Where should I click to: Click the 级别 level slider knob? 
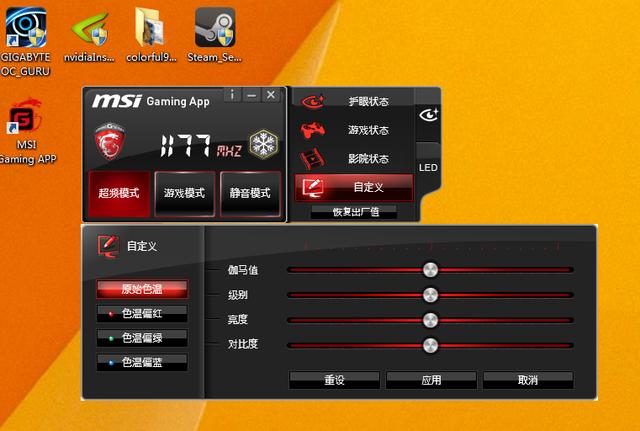430,295
